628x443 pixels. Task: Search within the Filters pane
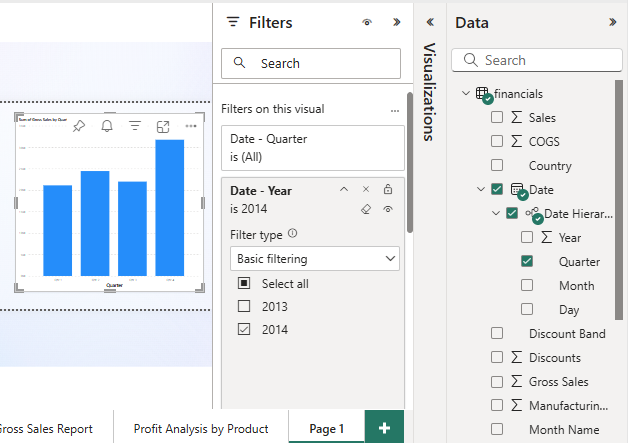[311, 63]
